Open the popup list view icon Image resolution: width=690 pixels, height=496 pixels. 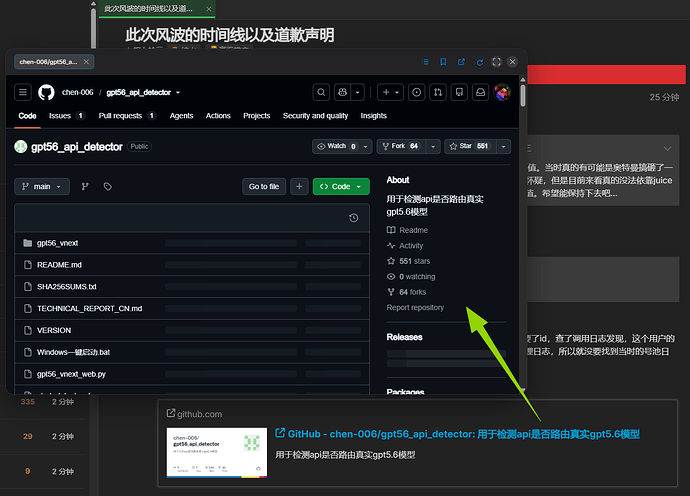point(425,62)
